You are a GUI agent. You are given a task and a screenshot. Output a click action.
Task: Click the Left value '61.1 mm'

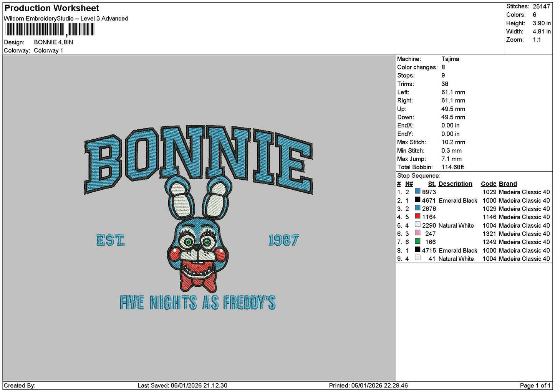[453, 93]
